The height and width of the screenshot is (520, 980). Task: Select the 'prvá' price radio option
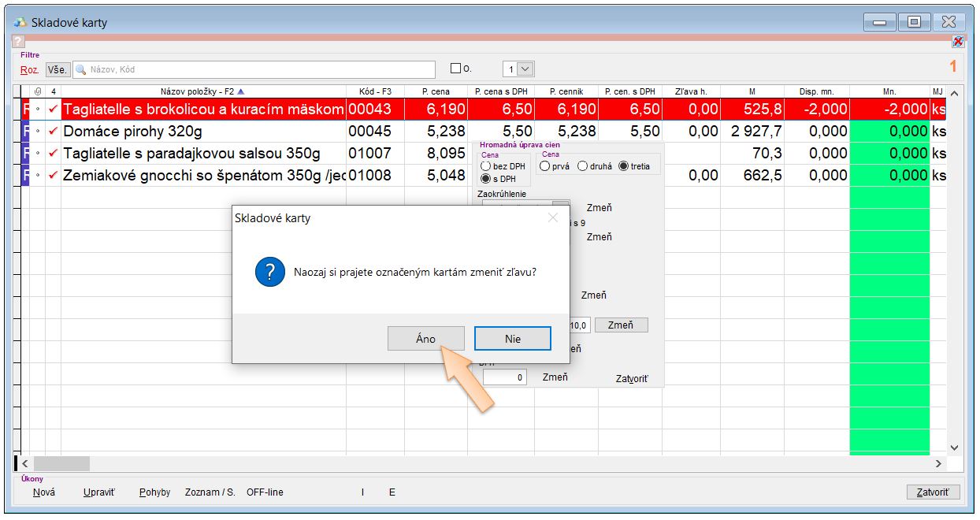[x=545, y=166]
